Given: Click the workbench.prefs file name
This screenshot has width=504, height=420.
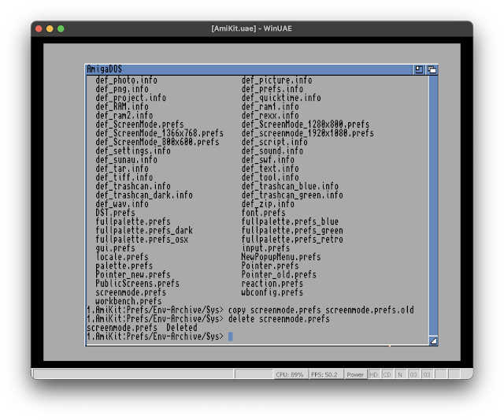Looking at the screenshot, I should [x=128, y=301].
